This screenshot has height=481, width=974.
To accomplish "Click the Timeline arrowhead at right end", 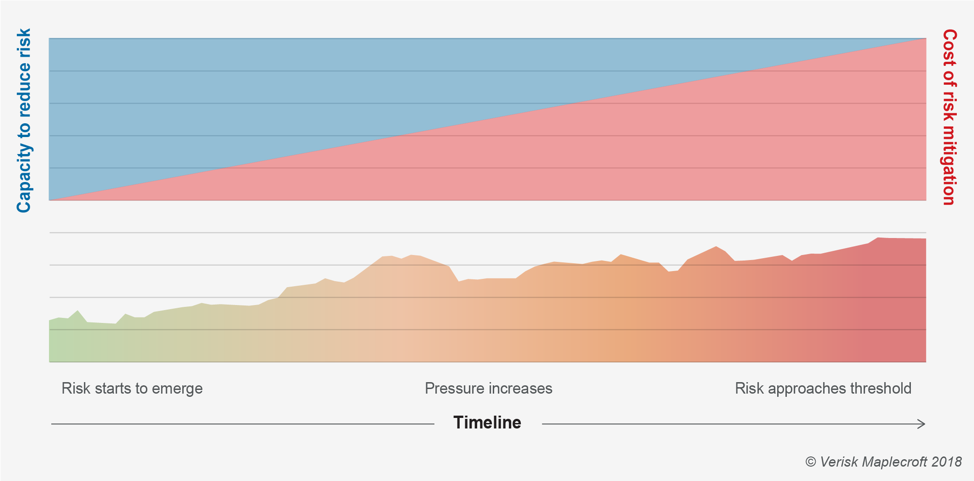I will click(x=921, y=424).
